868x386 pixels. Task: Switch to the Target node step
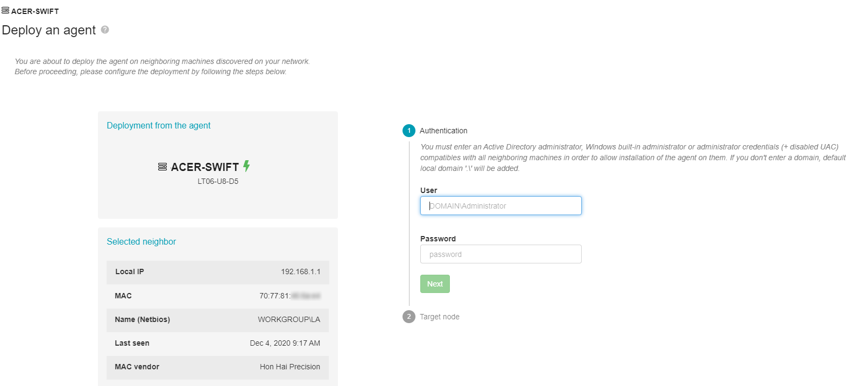tap(440, 317)
